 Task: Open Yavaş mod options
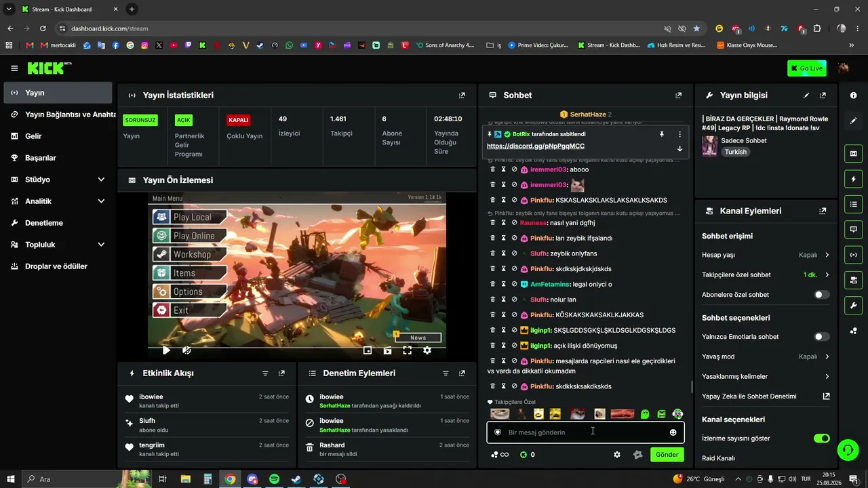point(766,357)
